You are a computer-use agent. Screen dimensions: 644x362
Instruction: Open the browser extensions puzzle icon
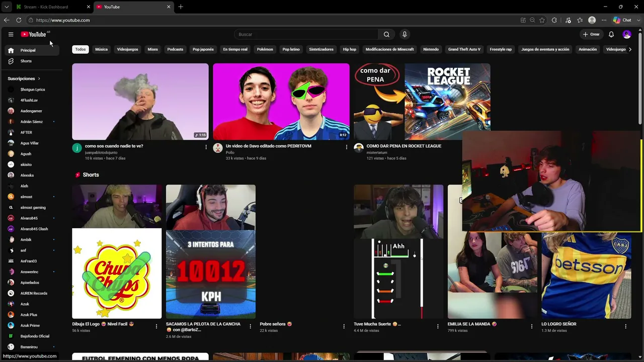[x=554, y=20]
